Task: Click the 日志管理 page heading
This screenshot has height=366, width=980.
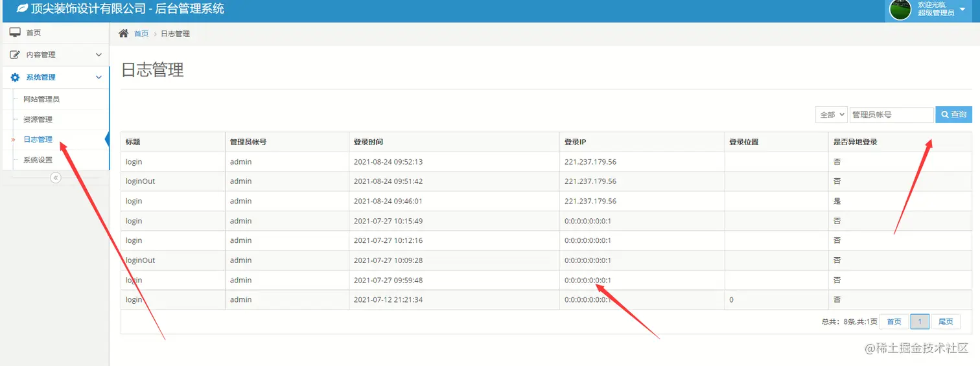Action: pos(152,69)
